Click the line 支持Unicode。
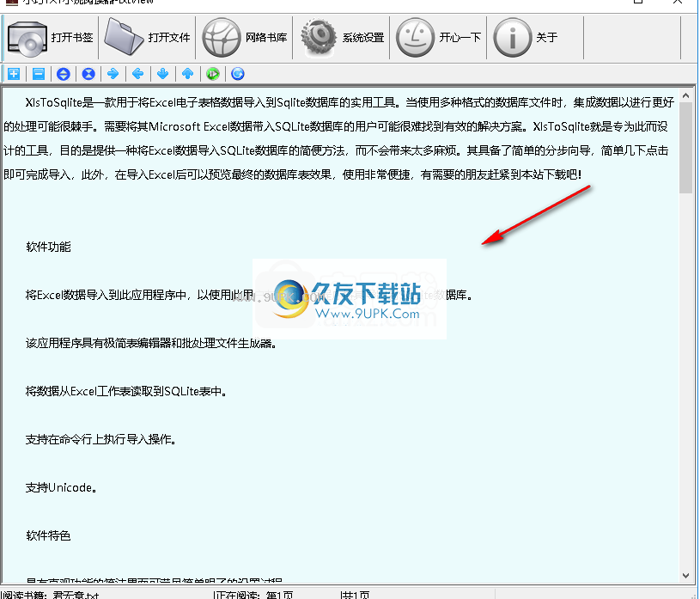Screen dimensions: 700x599 61,487
